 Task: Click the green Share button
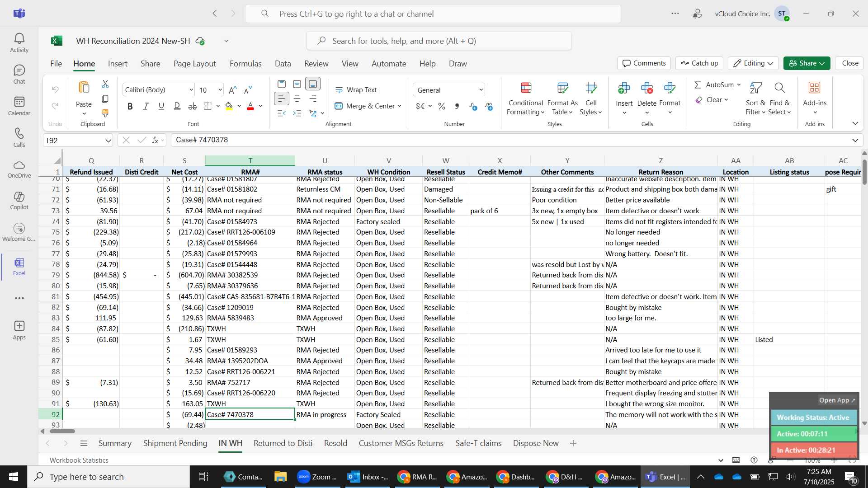pos(807,63)
